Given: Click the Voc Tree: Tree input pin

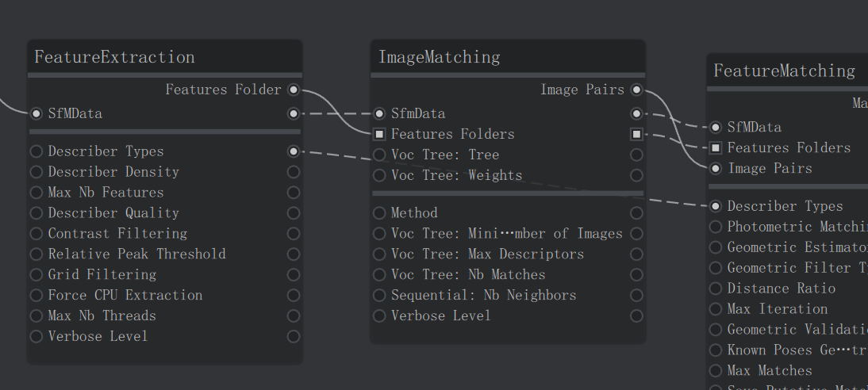Looking at the screenshot, I should click(x=379, y=155).
